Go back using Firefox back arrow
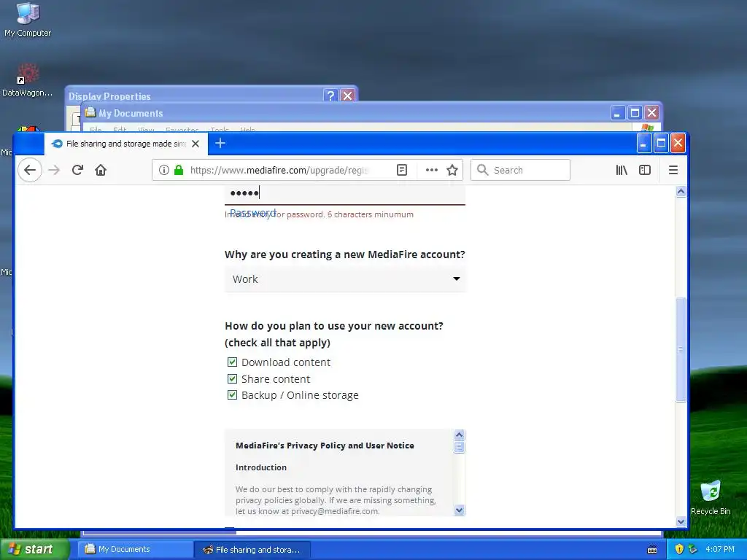The image size is (747, 560). (29, 170)
